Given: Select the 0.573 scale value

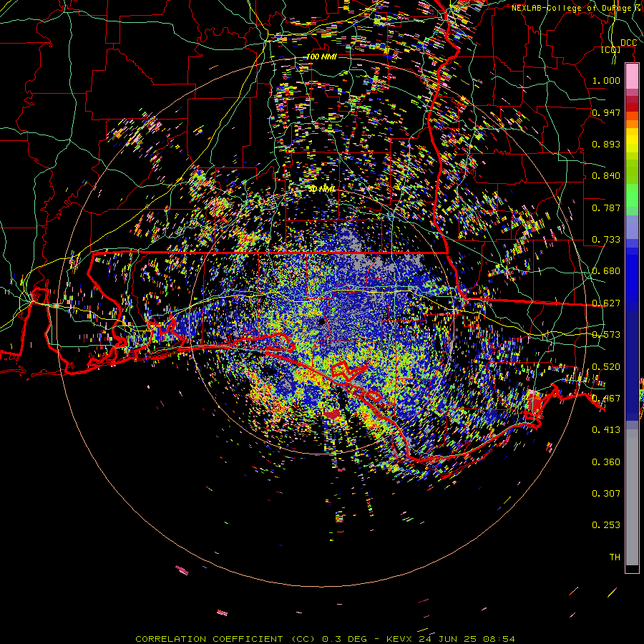Looking at the screenshot, I should (606, 334).
